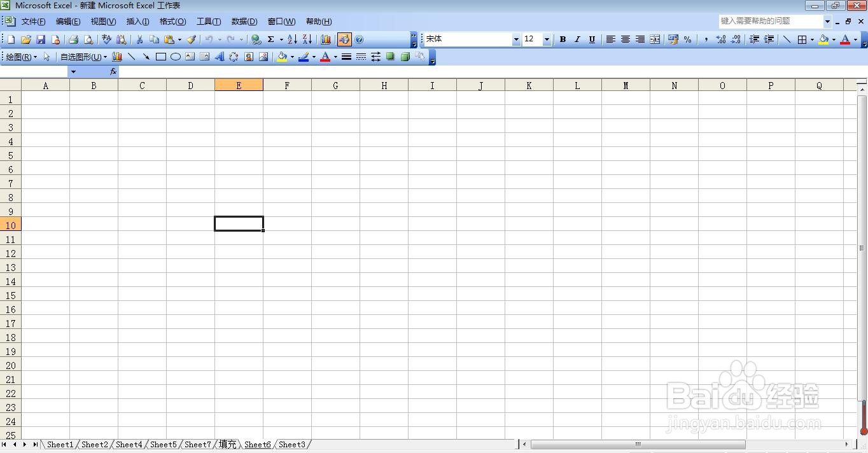Save the workbook with the floppy icon
Viewport: 868px width, 453px height.
click(x=41, y=39)
